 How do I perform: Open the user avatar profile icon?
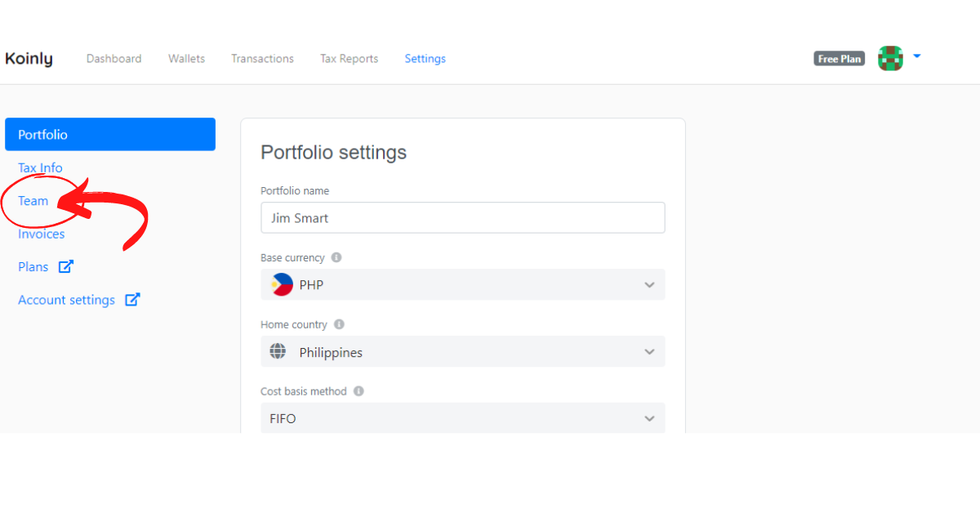click(890, 58)
